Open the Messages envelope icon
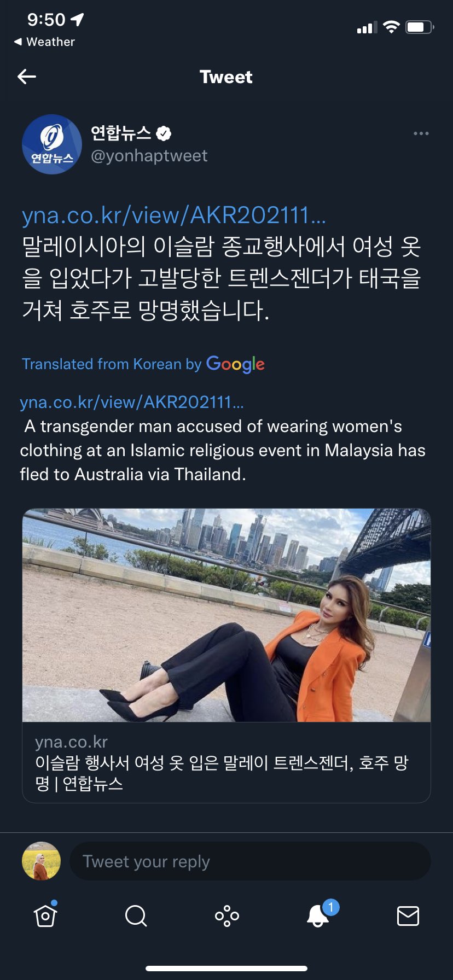Viewport: 453px width, 980px height. tap(408, 915)
